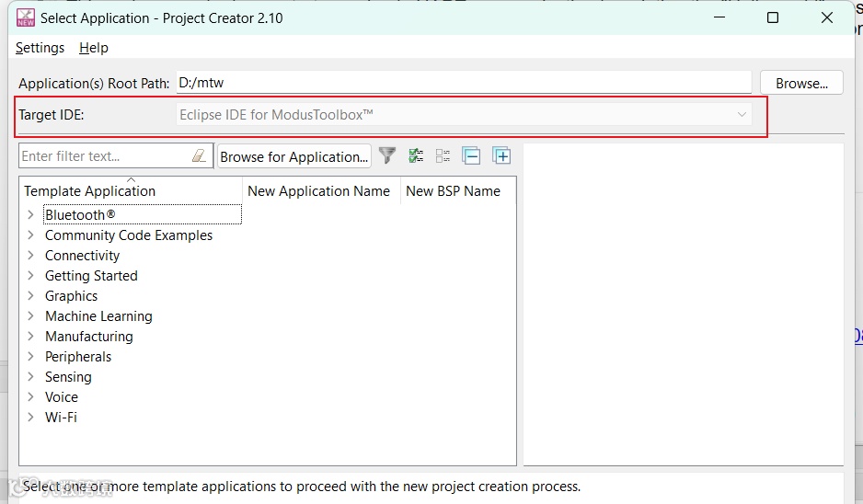Viewport: 863px width, 504px height.
Task: Expand the Wi-Fi category
Action: pyautogui.click(x=31, y=417)
